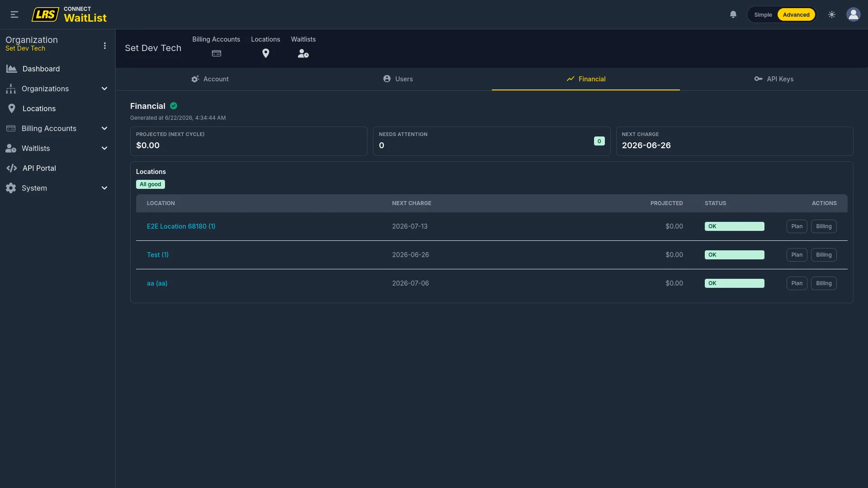
Task: Click the API Keys tab key icon
Action: pos(759,79)
